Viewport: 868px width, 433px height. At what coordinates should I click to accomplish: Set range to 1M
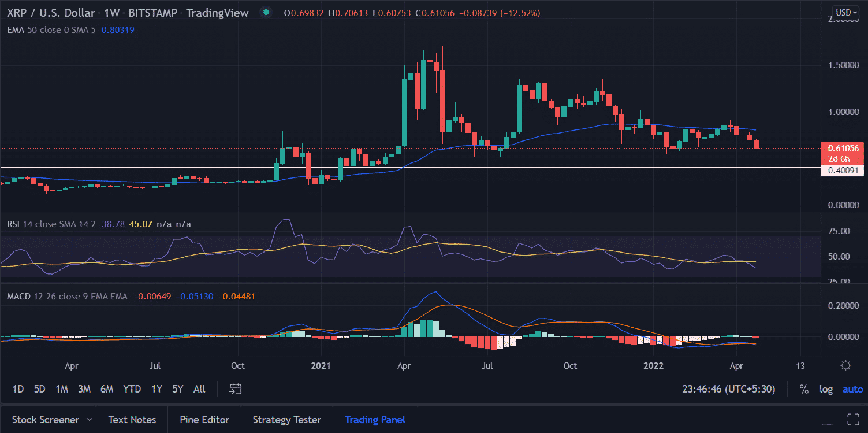[x=62, y=389]
